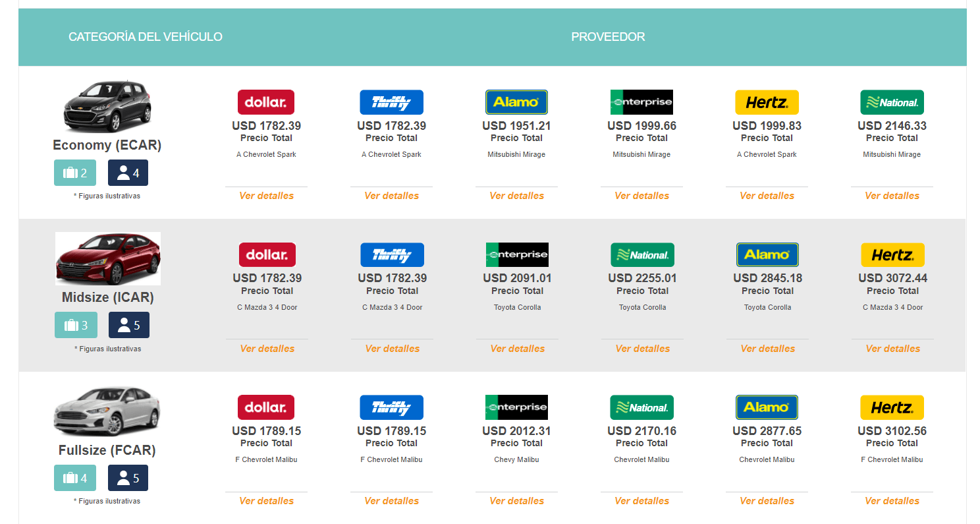Click the Enterprise logo in the Economy row
This screenshot has width=980, height=524.
click(x=641, y=102)
